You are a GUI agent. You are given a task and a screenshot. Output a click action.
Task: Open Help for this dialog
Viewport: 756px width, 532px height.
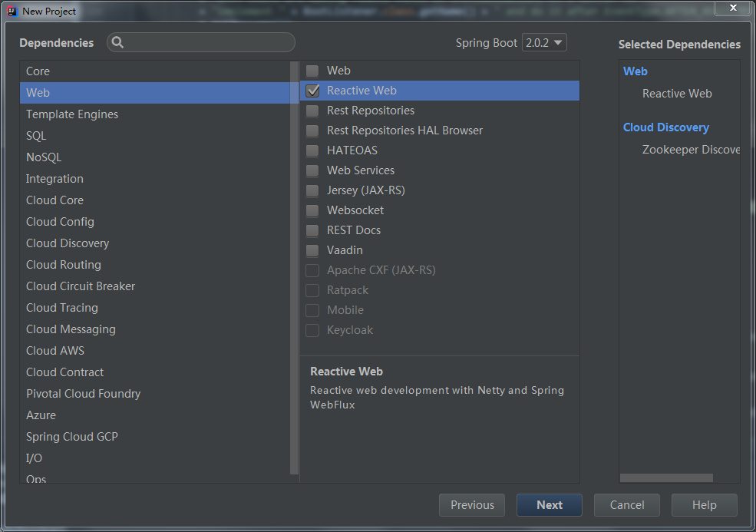tap(704, 505)
